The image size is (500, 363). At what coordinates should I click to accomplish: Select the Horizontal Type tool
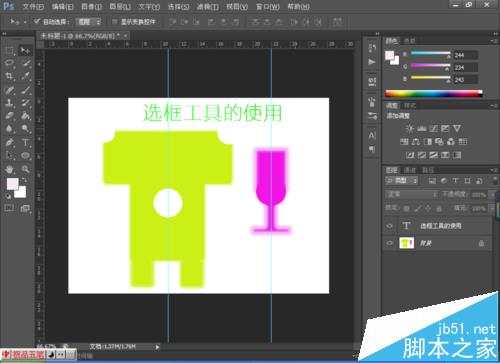point(26,142)
